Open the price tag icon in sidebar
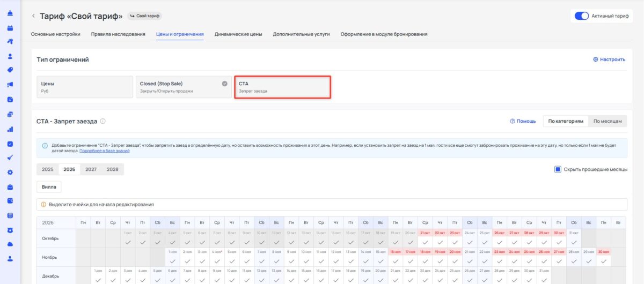Viewport: 644px width, 284px height. 10,70
